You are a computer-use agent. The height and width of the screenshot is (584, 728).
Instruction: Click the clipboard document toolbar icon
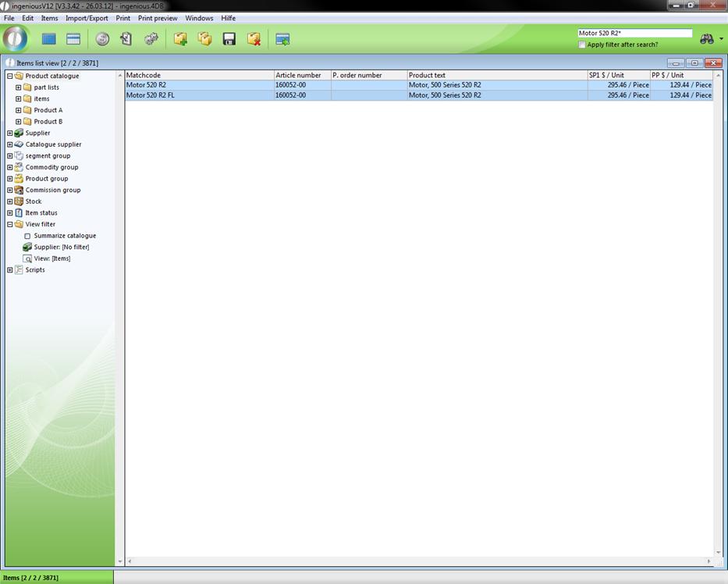click(x=126, y=39)
